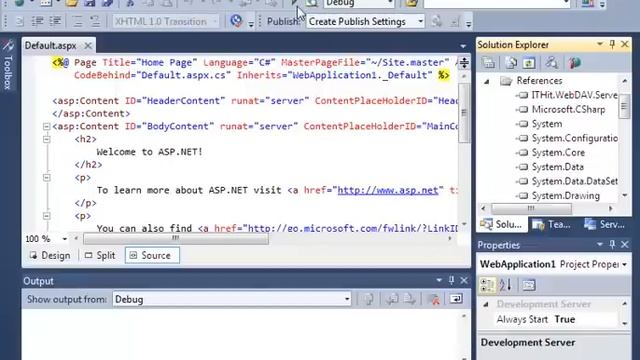The image size is (640, 360).
Task: Select the Microsoft.CSharp reference
Action: [x=568, y=109]
